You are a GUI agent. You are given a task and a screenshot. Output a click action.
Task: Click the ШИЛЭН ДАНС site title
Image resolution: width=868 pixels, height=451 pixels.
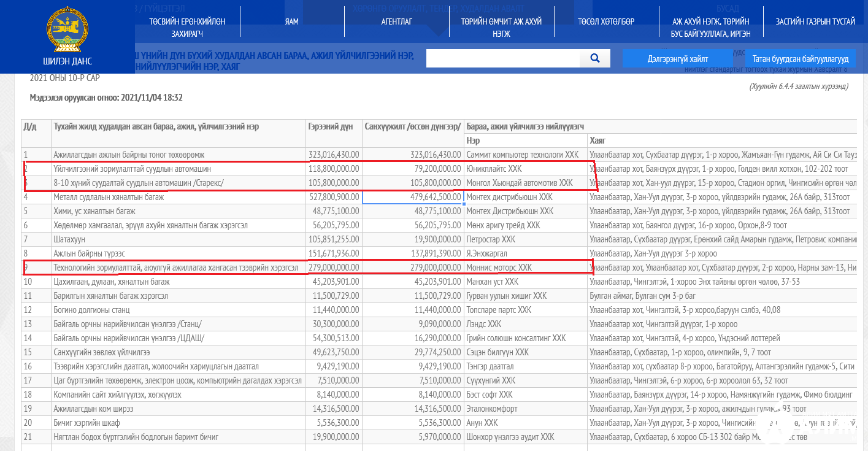67,61
